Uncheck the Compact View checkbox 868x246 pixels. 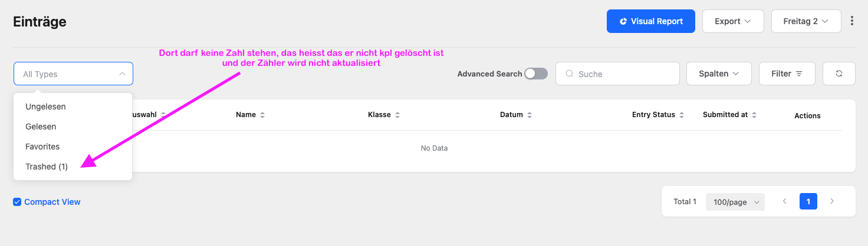click(x=17, y=202)
